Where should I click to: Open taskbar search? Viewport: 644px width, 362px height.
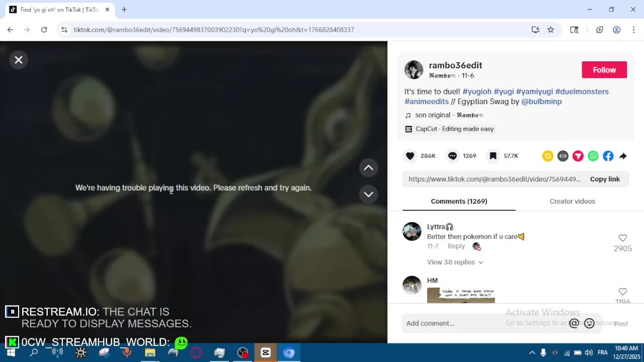[x=34, y=352]
